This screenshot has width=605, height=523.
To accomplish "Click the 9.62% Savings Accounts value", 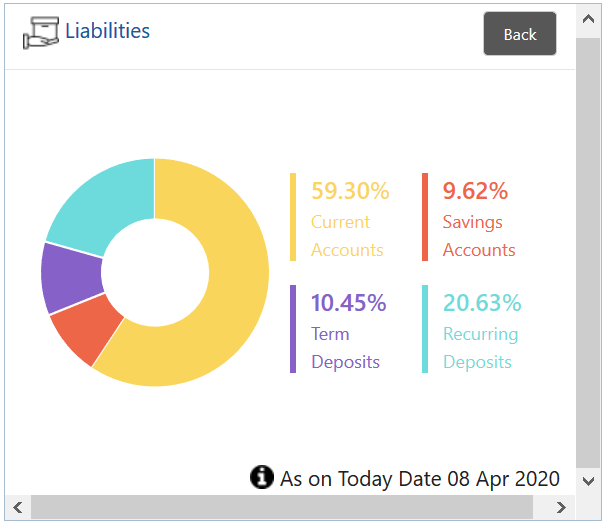I will (x=476, y=191).
